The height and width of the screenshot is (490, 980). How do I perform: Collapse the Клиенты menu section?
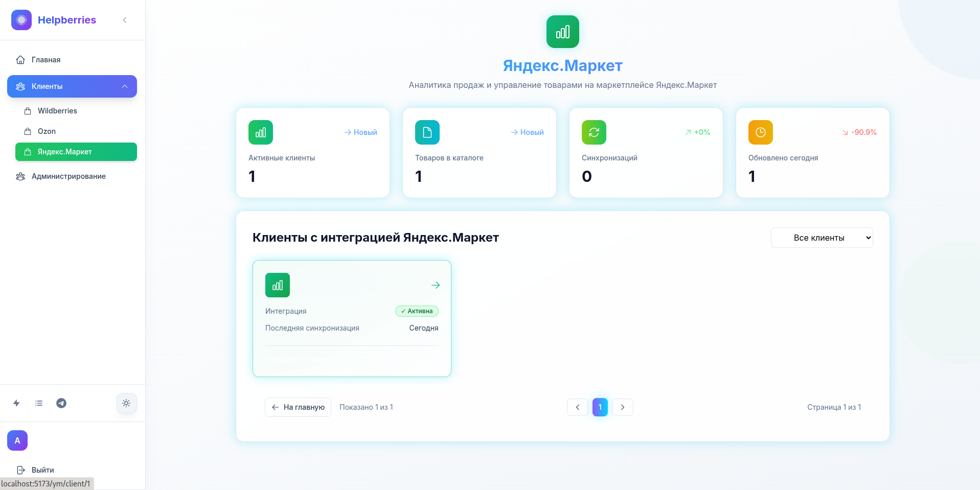coord(72,86)
